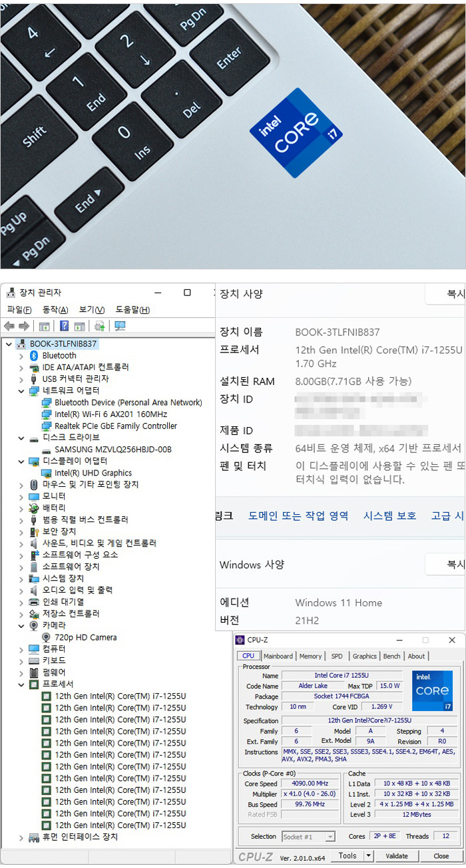Click the 사운드, 비디오 및 게임 컨트롤러 icon
Viewport: 466px width, 868px height.
[x=34, y=543]
